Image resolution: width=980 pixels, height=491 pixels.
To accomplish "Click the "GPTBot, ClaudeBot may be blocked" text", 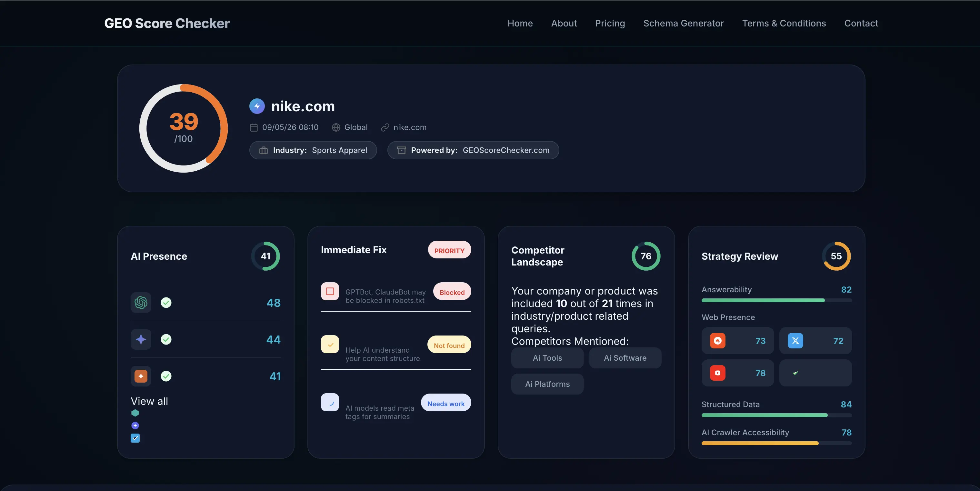I will pyautogui.click(x=385, y=296).
